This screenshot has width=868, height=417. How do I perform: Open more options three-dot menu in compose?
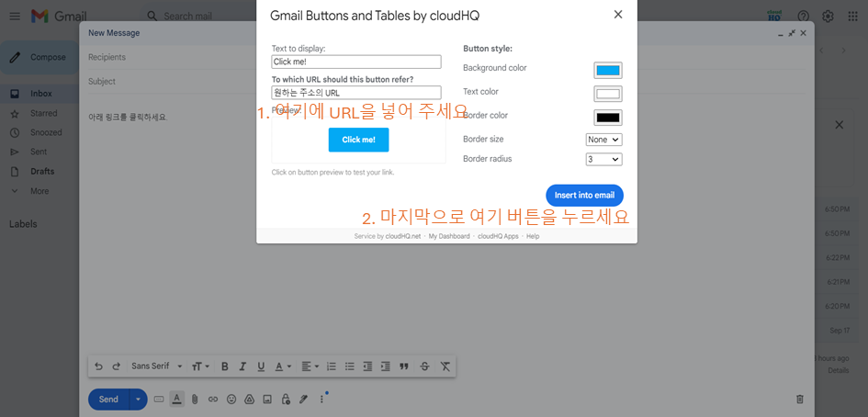pyautogui.click(x=321, y=399)
